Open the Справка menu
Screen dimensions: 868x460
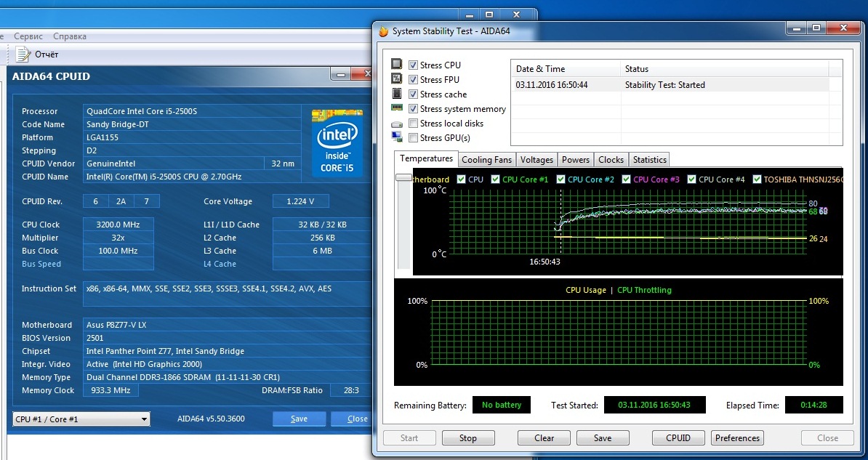click(70, 36)
